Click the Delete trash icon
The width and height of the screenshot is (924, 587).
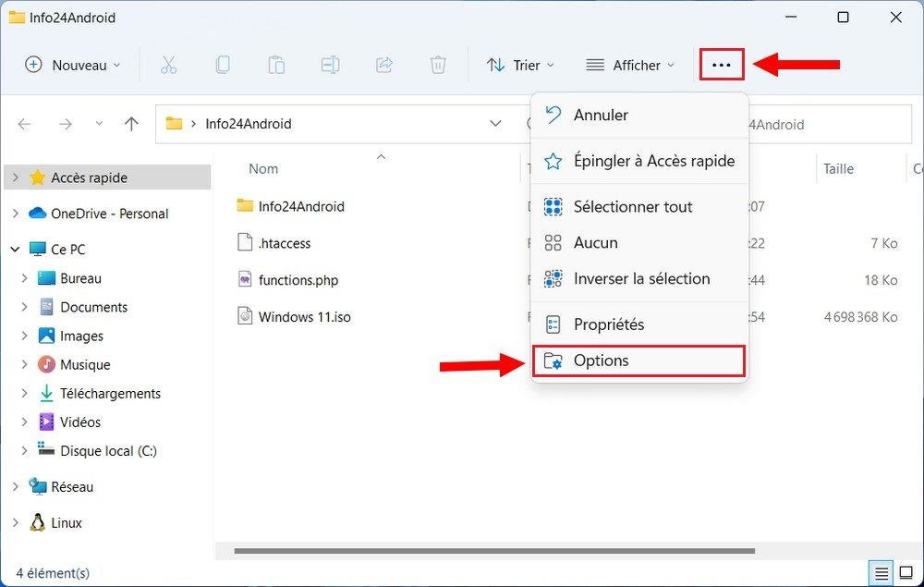tap(438, 65)
